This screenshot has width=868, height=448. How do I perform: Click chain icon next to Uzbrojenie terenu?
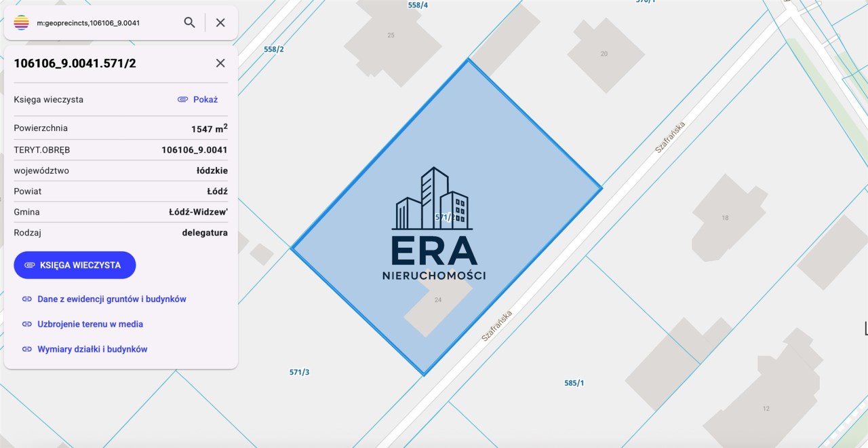click(27, 324)
